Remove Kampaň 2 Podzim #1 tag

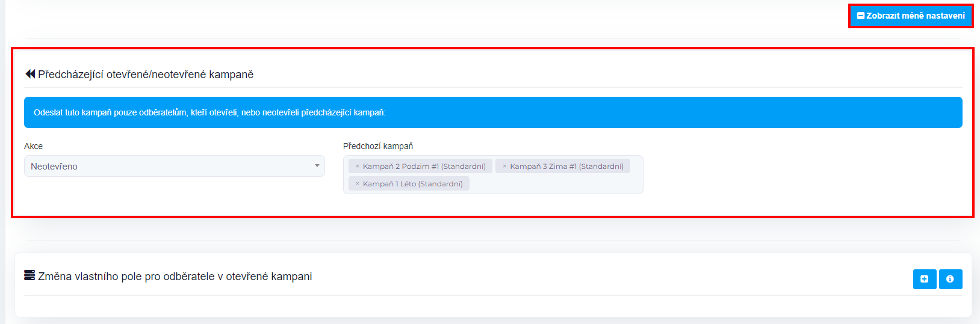pos(357,167)
